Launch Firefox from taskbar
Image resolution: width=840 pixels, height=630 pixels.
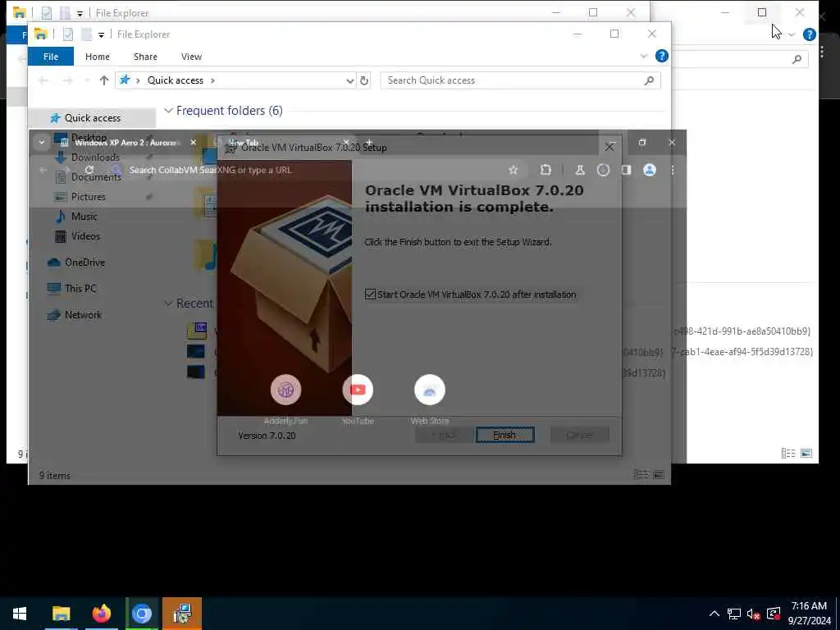point(101,614)
